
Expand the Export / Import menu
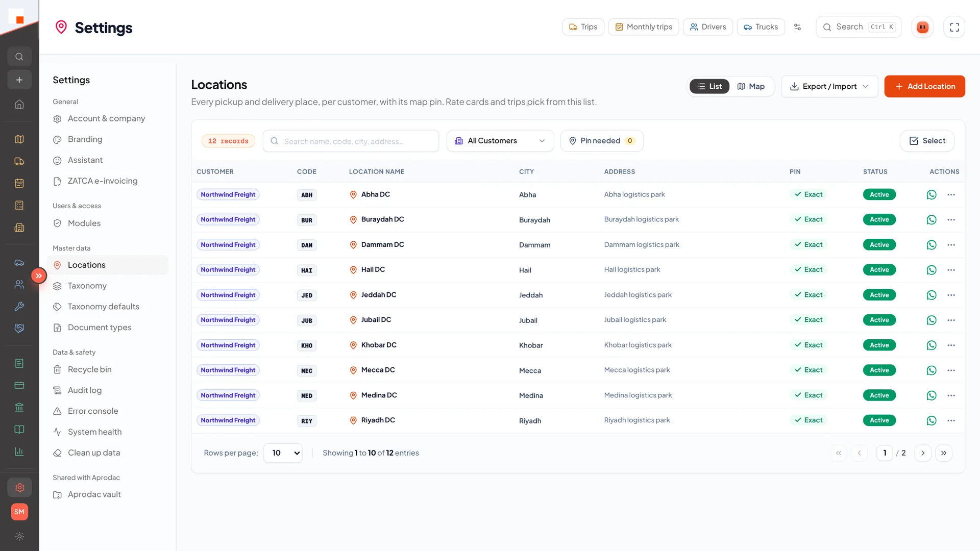pos(829,86)
